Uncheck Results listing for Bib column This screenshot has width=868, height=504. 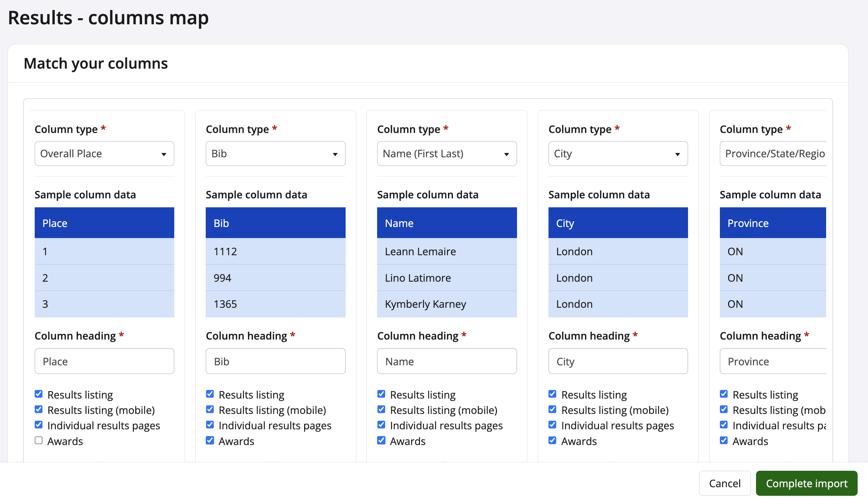click(x=210, y=394)
